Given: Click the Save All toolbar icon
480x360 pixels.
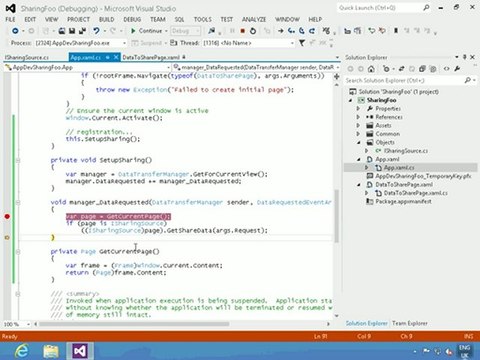Looking at the screenshot, I should pos(82,31).
